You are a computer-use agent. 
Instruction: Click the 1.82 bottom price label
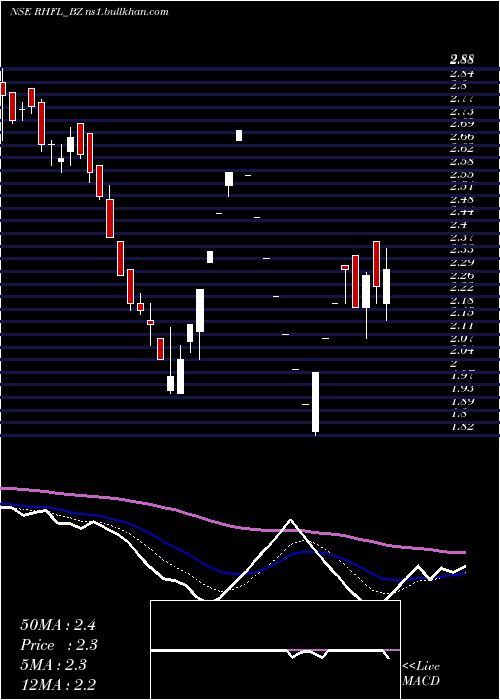pyautogui.click(x=462, y=426)
